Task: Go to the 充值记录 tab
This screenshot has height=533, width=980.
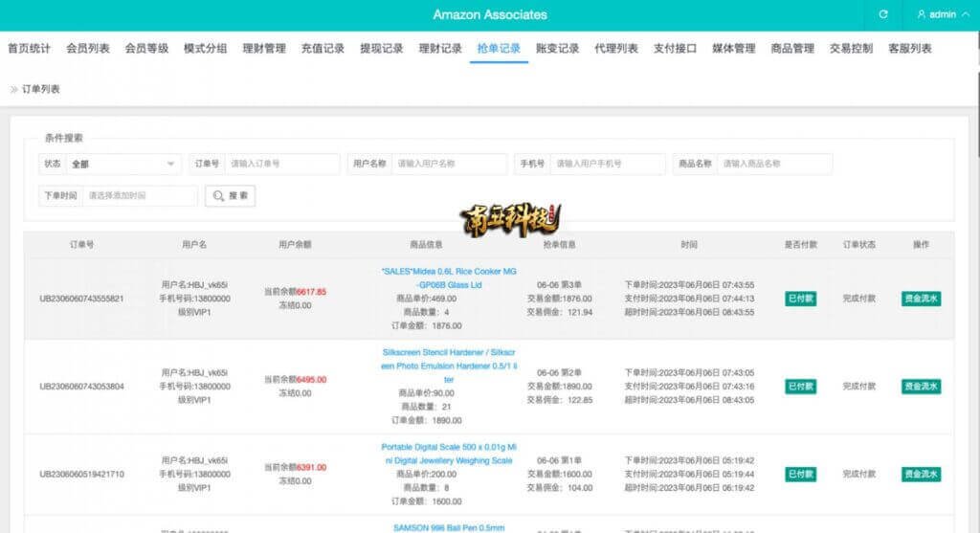Action: [x=323, y=49]
